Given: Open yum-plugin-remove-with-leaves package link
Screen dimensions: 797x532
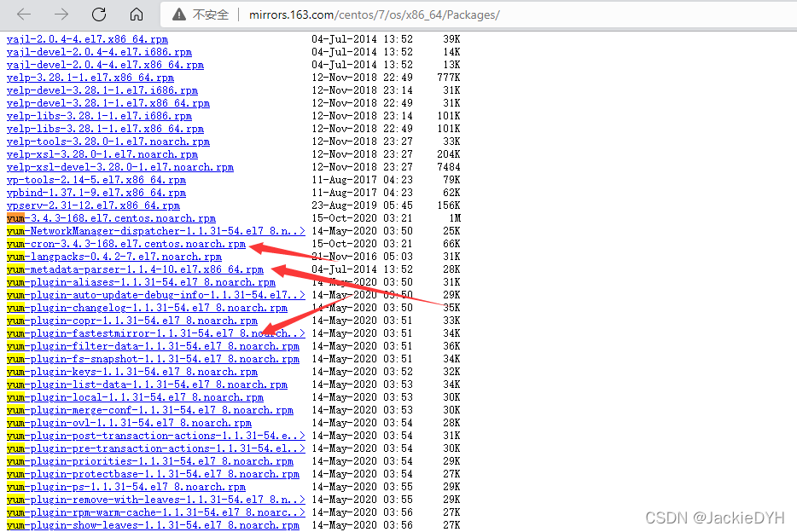Looking at the screenshot, I should click(156, 500).
